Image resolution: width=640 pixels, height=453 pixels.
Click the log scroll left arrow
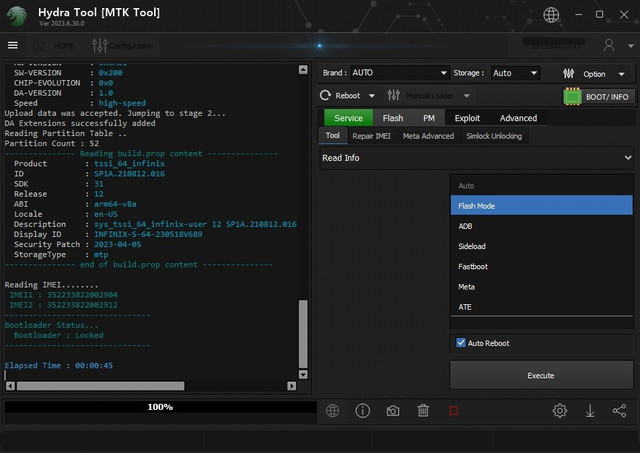pyautogui.click(x=10, y=386)
